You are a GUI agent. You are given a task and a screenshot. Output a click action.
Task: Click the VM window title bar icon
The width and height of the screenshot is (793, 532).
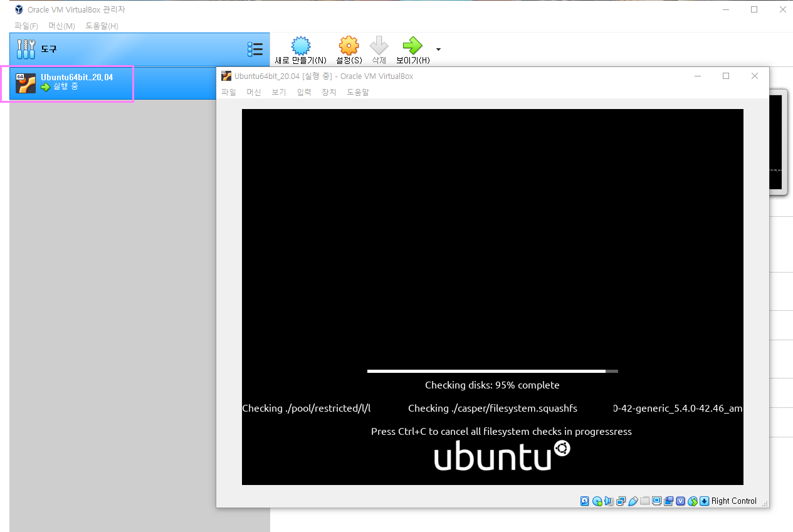(226, 76)
